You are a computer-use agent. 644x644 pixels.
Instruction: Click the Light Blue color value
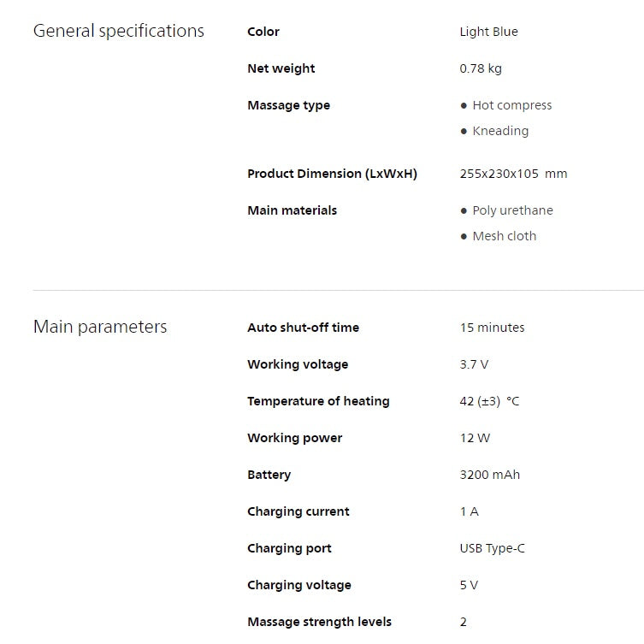488,32
